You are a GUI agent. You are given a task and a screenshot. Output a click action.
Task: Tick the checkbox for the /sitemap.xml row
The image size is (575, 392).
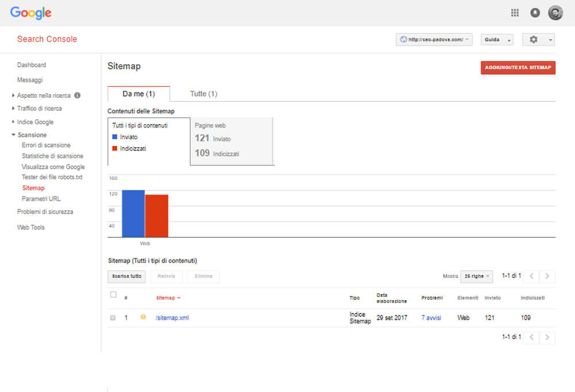click(113, 317)
